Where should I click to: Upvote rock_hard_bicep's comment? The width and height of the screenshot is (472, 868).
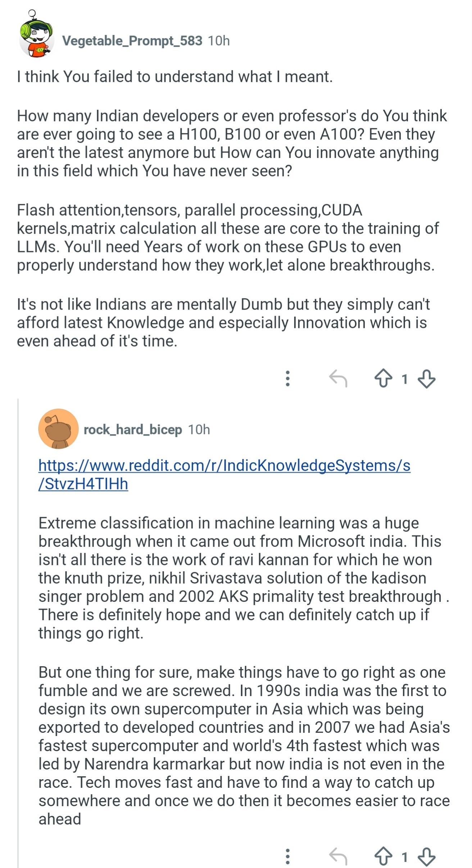click(383, 856)
